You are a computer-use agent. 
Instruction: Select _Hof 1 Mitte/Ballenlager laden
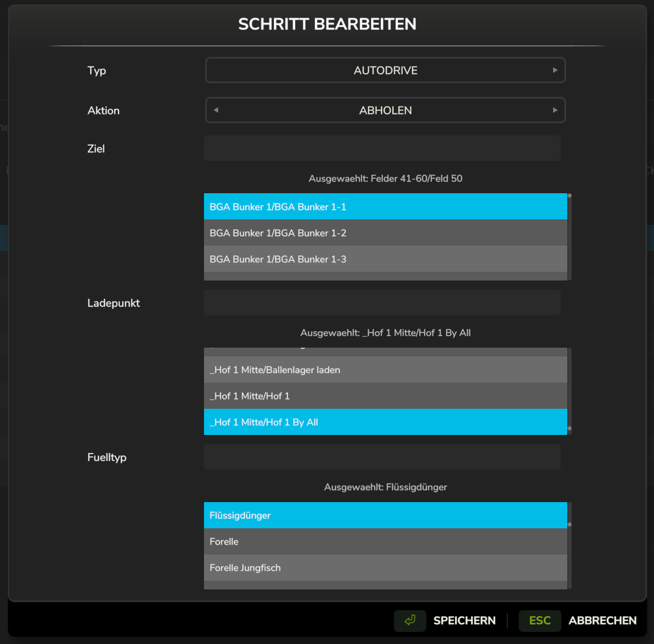386,370
